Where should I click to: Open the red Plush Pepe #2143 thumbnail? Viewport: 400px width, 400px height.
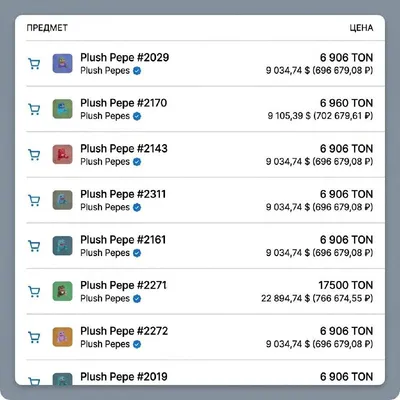(x=62, y=154)
